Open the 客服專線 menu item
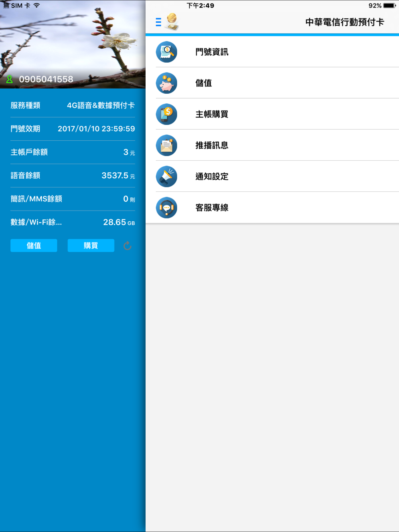Image resolution: width=399 pixels, height=532 pixels. point(272,207)
